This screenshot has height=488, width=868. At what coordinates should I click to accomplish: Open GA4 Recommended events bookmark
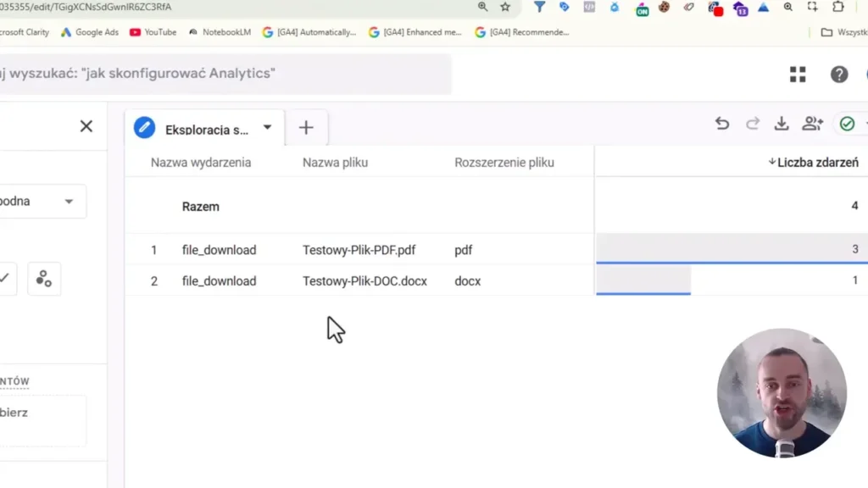[522, 32]
